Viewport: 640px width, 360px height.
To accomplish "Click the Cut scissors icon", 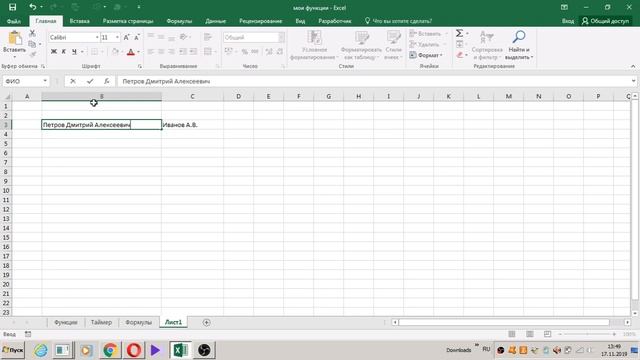I will [x=32, y=33].
